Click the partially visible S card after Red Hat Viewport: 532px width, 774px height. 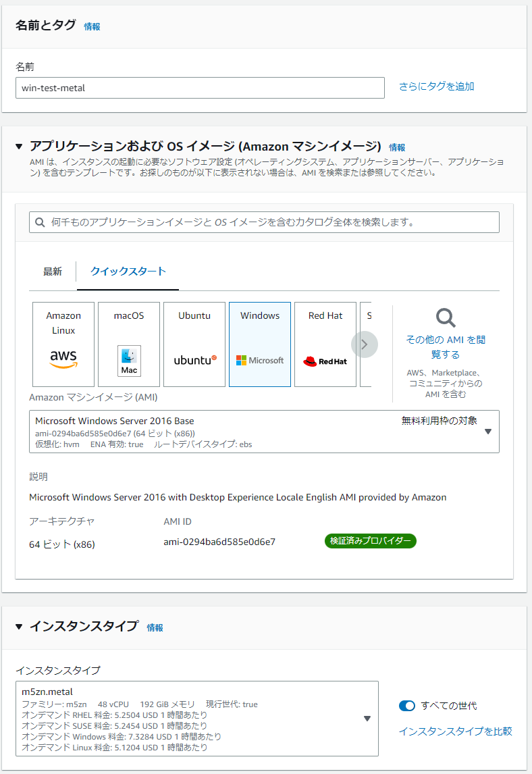tap(366, 344)
